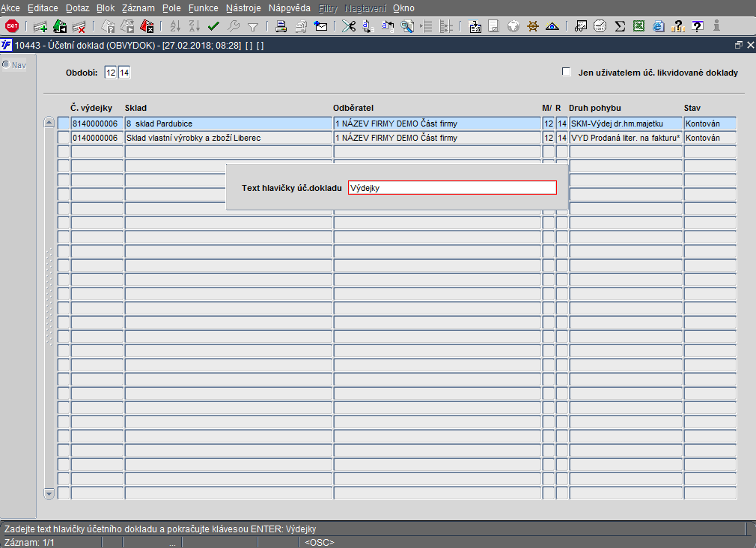Image resolution: width=756 pixels, height=548 pixels.
Task: Open the Akce menu
Action: click(10, 7)
